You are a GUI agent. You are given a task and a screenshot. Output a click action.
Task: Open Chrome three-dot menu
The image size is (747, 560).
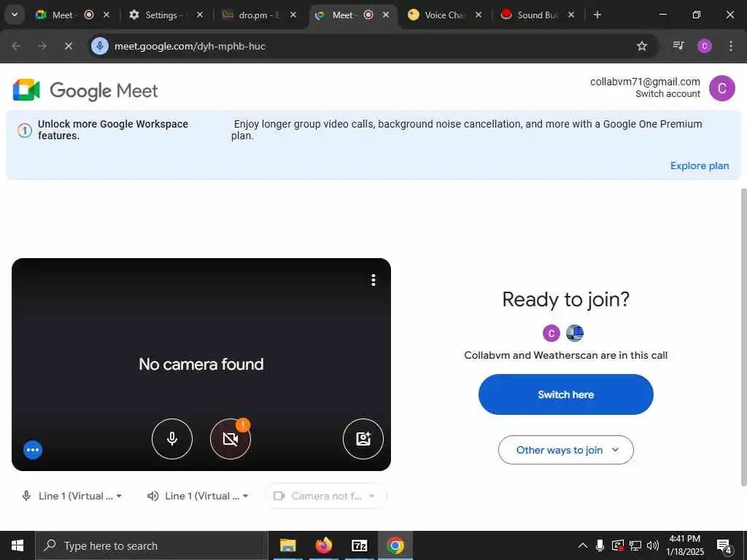731,46
